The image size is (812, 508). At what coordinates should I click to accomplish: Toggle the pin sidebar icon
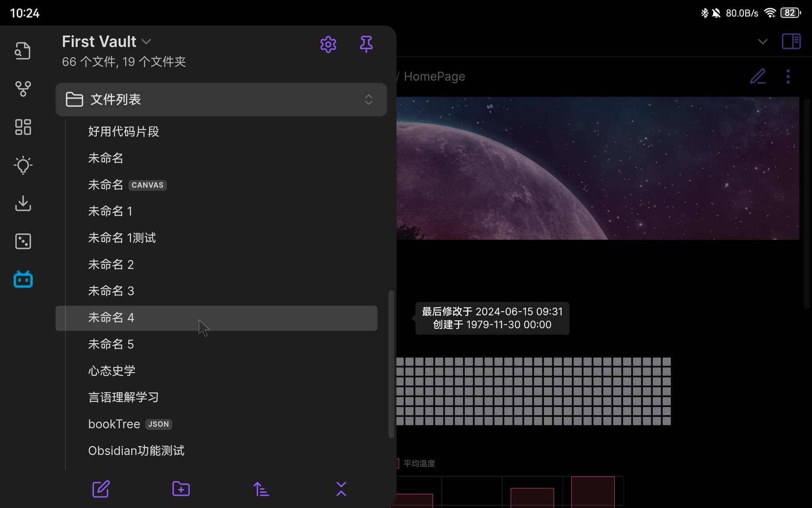tap(366, 44)
